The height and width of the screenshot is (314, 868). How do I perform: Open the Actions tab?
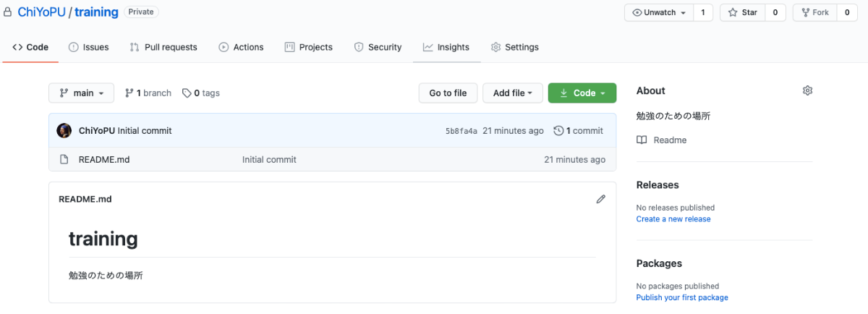pos(241,47)
